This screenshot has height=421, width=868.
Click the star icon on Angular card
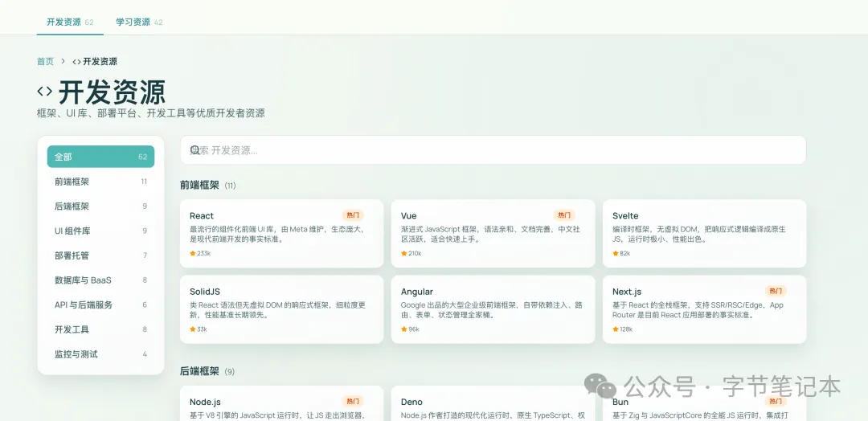(404, 329)
